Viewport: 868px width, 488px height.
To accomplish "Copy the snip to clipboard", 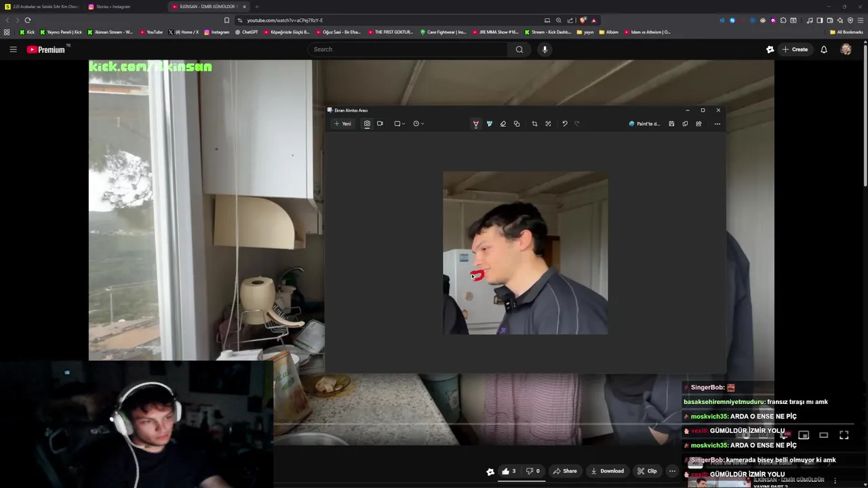I will pos(685,124).
